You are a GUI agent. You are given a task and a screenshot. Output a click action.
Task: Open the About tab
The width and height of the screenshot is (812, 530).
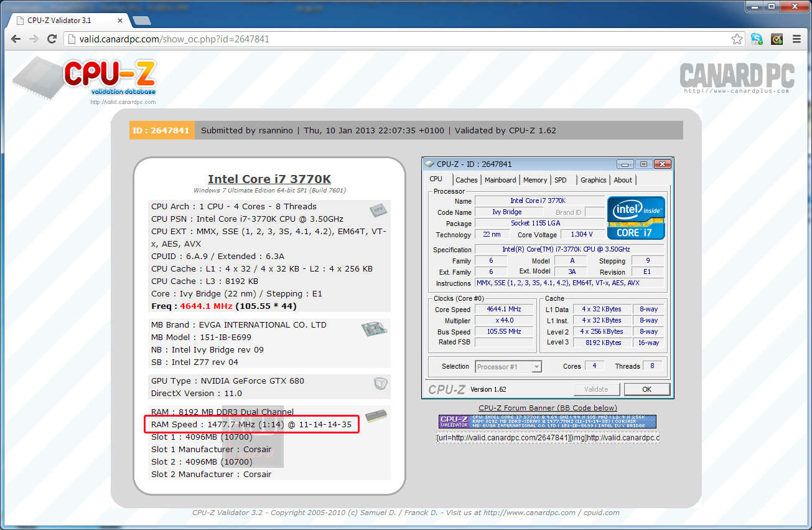(x=623, y=180)
